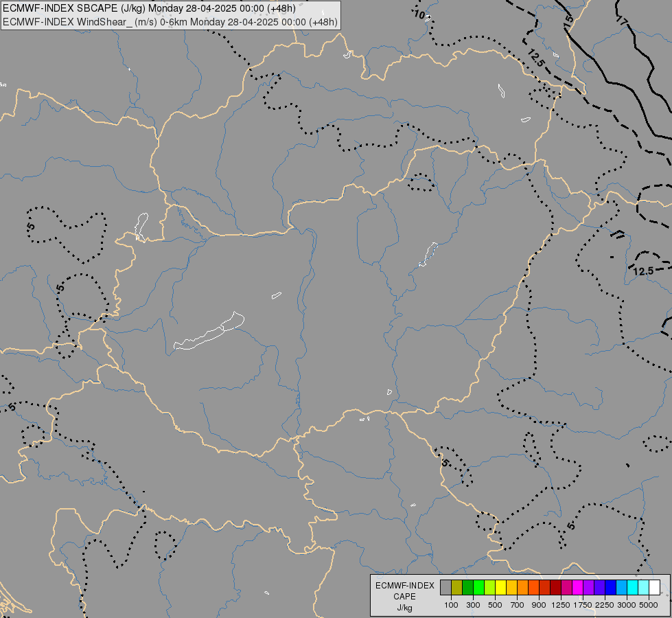Click the contour label 17
Screen dimensions: 672x618
point(622,19)
